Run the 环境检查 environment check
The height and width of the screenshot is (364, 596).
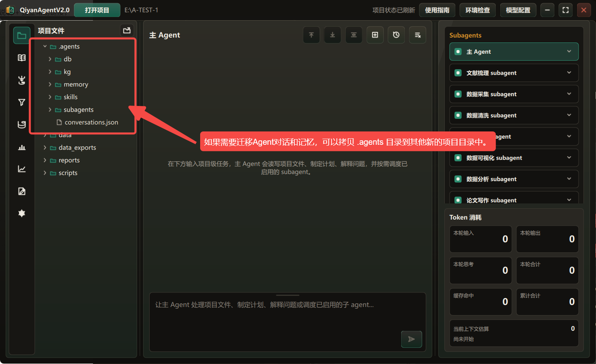click(478, 10)
